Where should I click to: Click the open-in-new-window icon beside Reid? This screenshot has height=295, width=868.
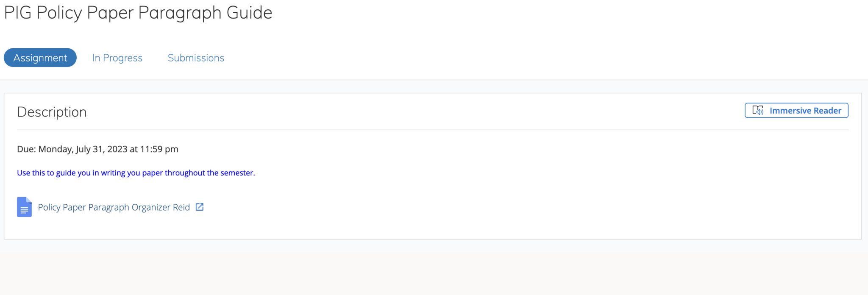coord(200,207)
